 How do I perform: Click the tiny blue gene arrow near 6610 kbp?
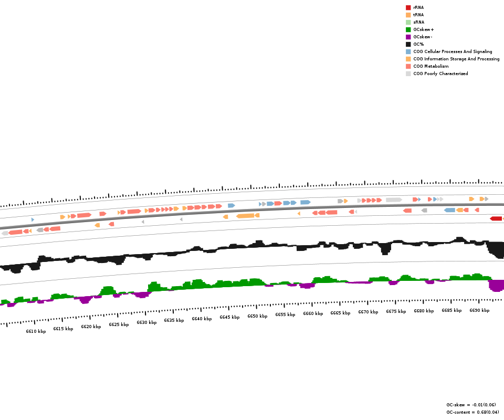tap(33, 219)
